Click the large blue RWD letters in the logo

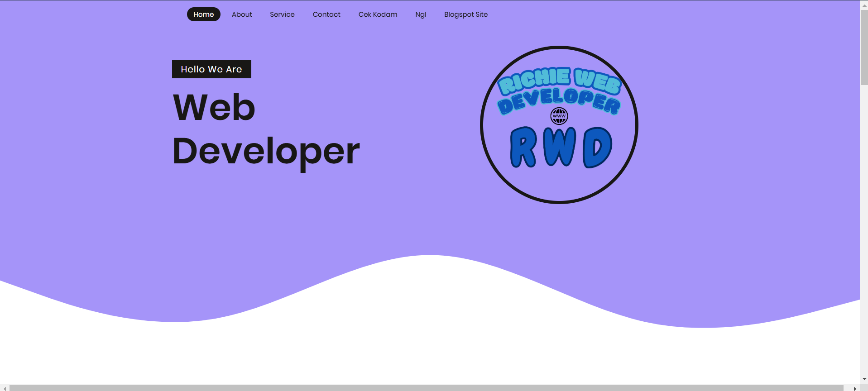[561, 147]
